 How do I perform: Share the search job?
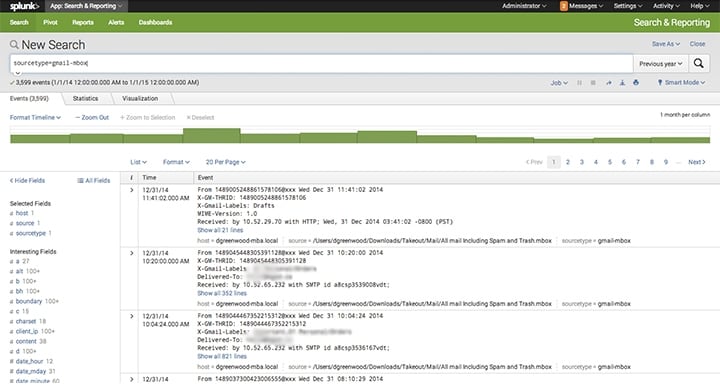click(x=608, y=83)
